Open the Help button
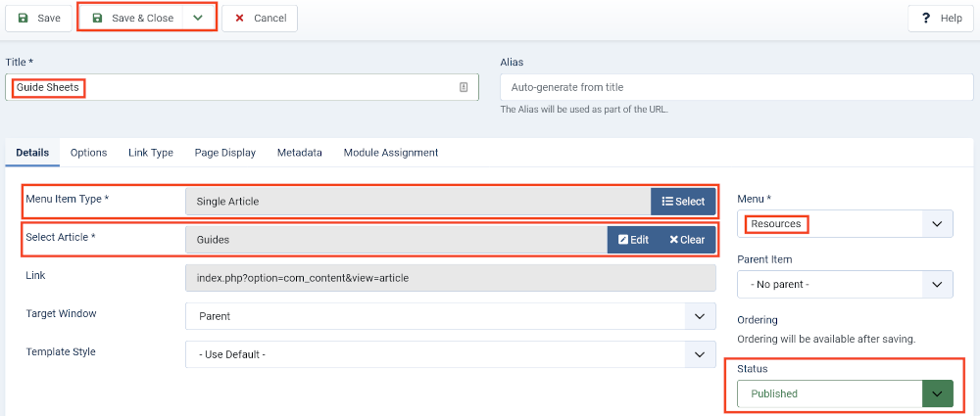980x416 pixels. click(x=941, y=19)
